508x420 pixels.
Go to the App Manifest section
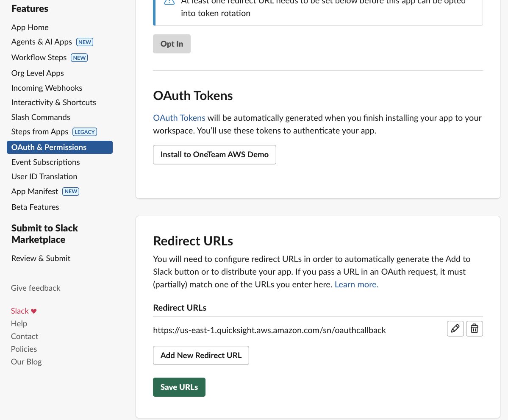(x=34, y=191)
